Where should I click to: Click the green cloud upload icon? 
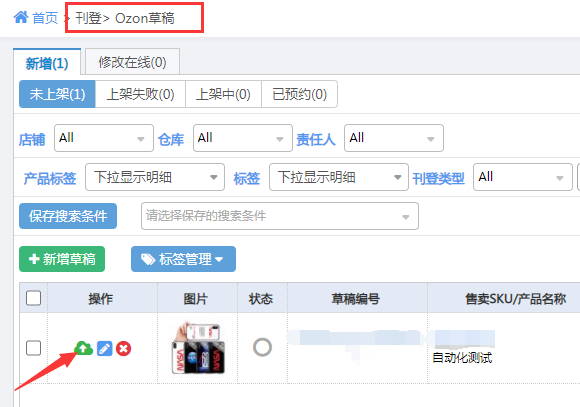pyautogui.click(x=84, y=348)
